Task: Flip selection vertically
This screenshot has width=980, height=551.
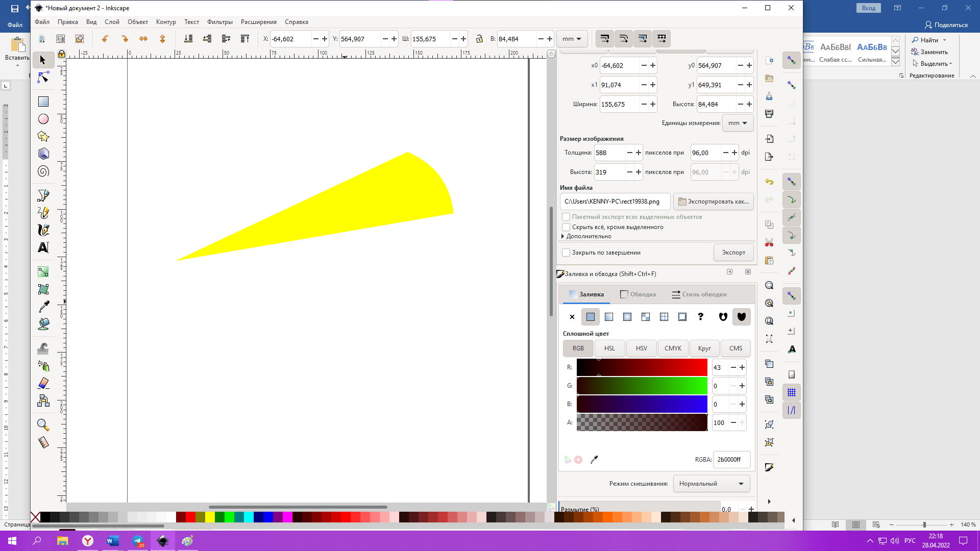Action: coord(162,39)
